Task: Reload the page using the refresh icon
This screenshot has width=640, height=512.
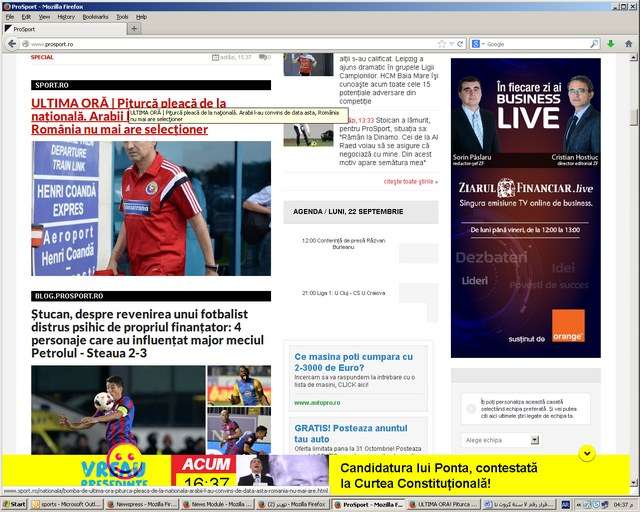Action: coord(460,44)
